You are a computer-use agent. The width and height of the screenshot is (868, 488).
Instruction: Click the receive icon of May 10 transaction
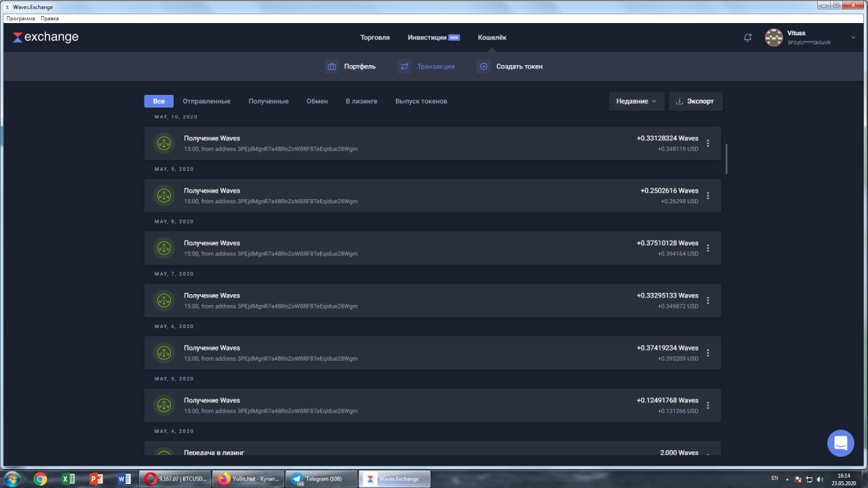pyautogui.click(x=163, y=143)
